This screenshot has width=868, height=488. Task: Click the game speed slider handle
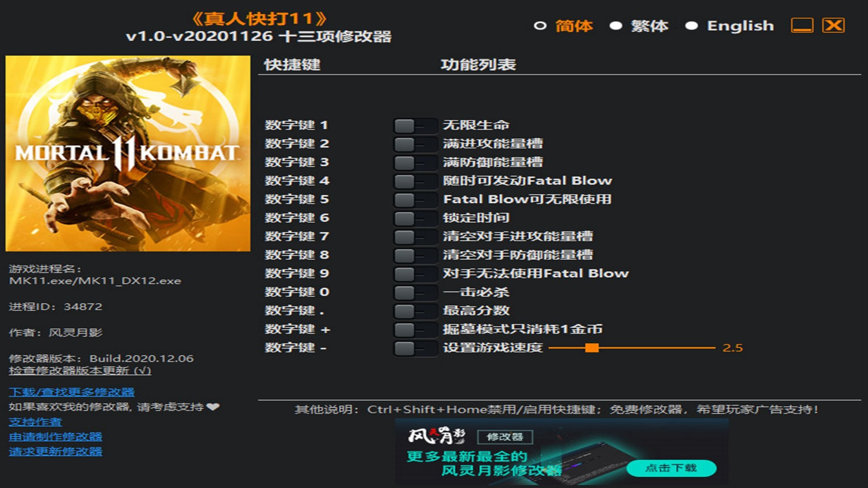(591, 347)
